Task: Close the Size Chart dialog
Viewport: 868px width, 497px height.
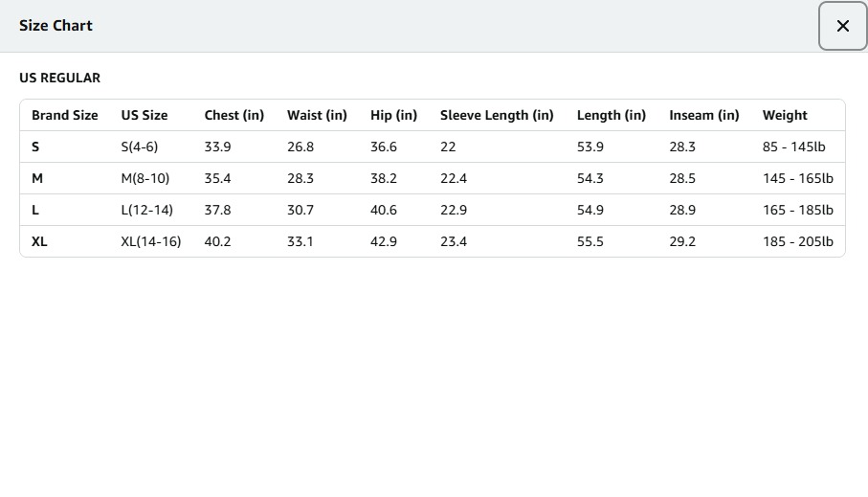Action: click(x=842, y=26)
